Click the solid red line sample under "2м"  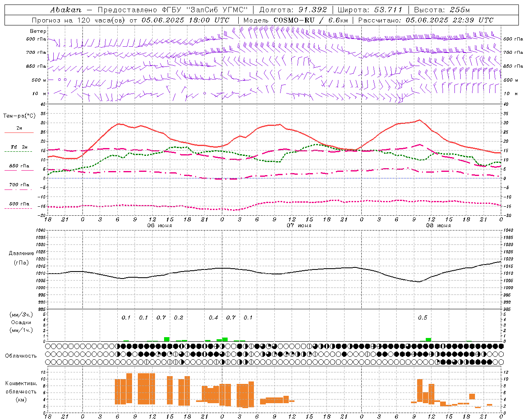click(19, 133)
